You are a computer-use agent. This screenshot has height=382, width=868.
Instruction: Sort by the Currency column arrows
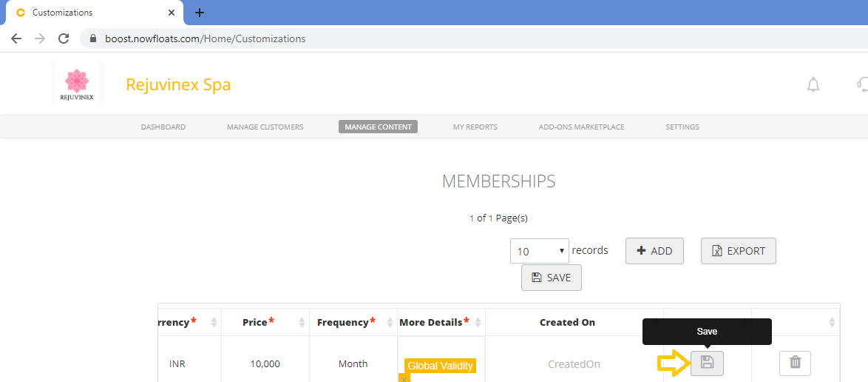pos(214,322)
